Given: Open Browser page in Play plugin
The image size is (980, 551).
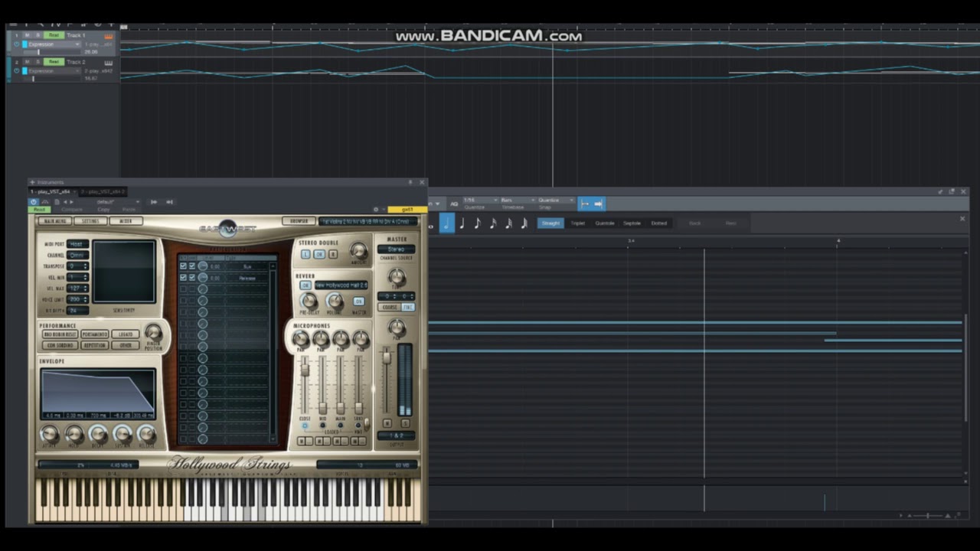Looking at the screenshot, I should pyautogui.click(x=299, y=221).
